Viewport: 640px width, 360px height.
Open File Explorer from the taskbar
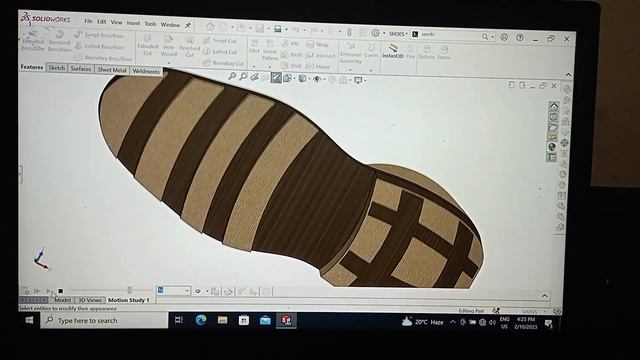[x=222, y=320]
